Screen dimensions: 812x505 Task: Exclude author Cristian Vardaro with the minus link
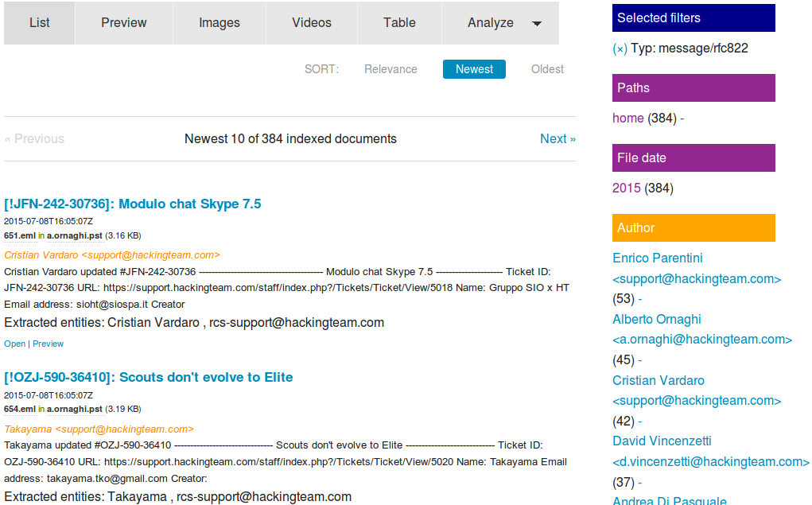pyautogui.click(x=640, y=421)
